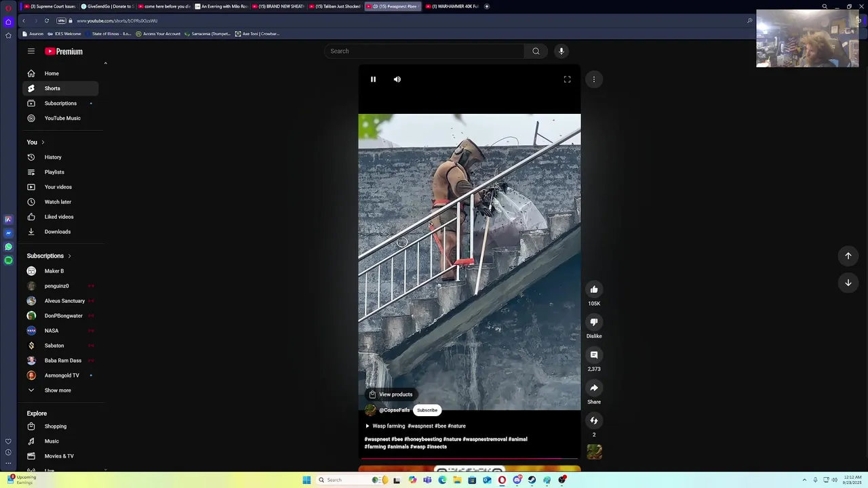
Task: Open Alveus Sanctuary channel
Action: pos(60,301)
